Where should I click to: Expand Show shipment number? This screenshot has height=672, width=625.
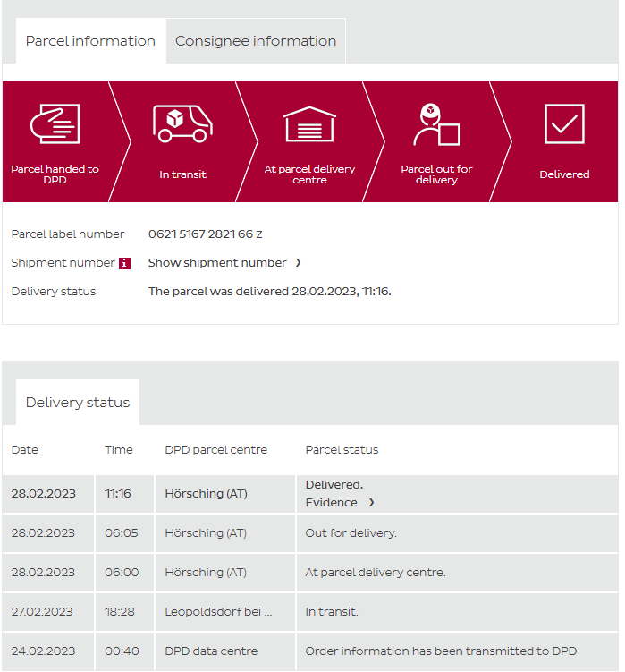coord(217,263)
